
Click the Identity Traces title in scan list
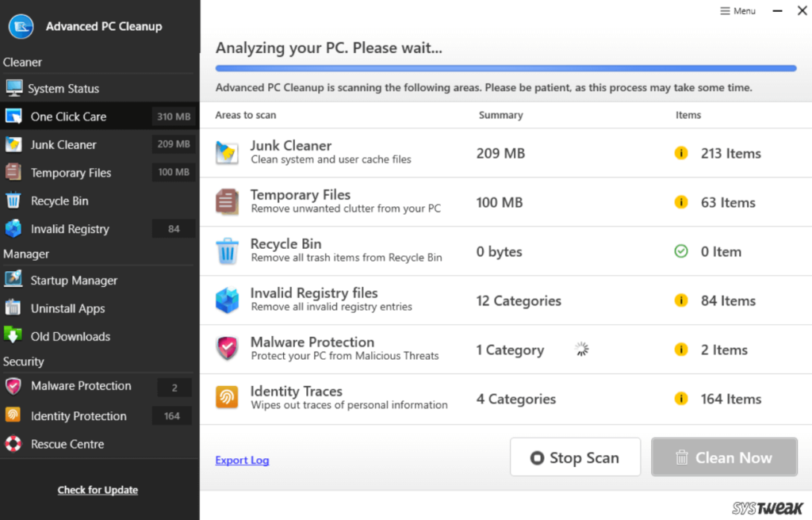(x=297, y=391)
